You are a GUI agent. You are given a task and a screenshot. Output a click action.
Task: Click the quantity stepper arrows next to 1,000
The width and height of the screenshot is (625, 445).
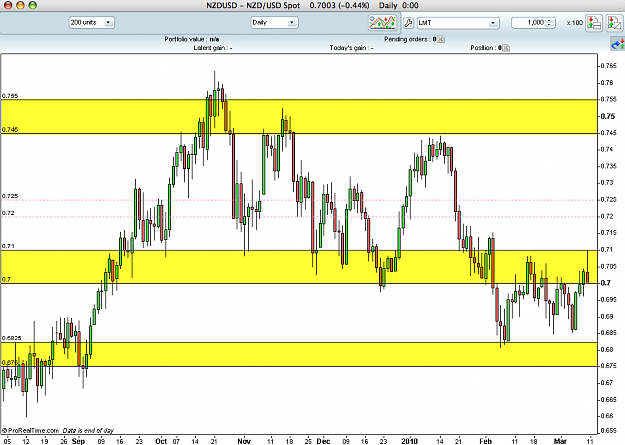click(550, 23)
